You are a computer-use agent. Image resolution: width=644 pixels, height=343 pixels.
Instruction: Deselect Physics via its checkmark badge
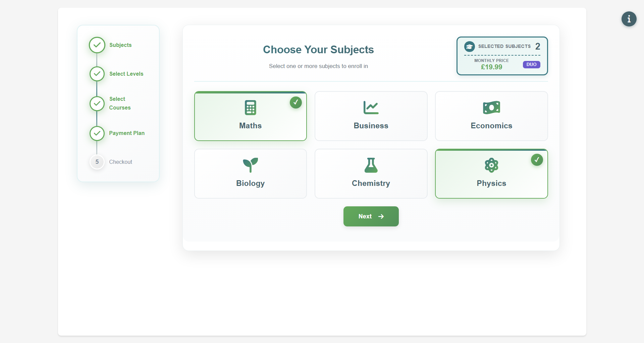pyautogui.click(x=537, y=160)
